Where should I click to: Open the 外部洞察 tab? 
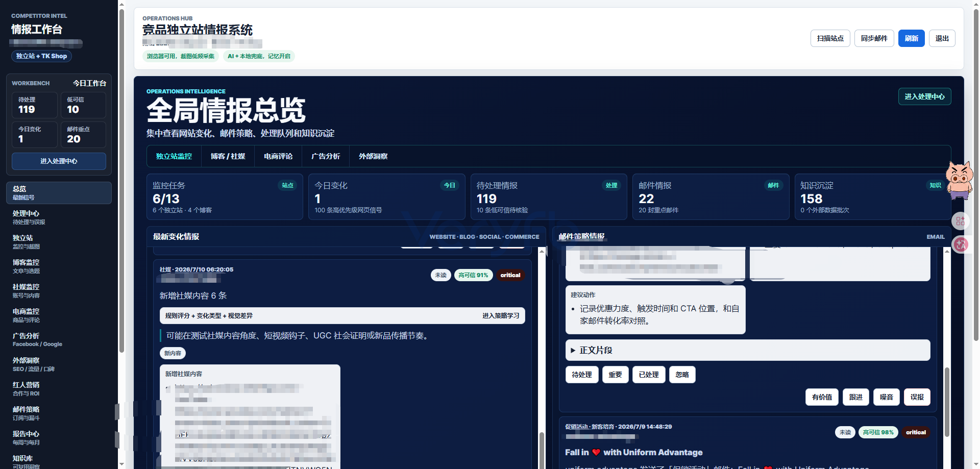tap(373, 156)
